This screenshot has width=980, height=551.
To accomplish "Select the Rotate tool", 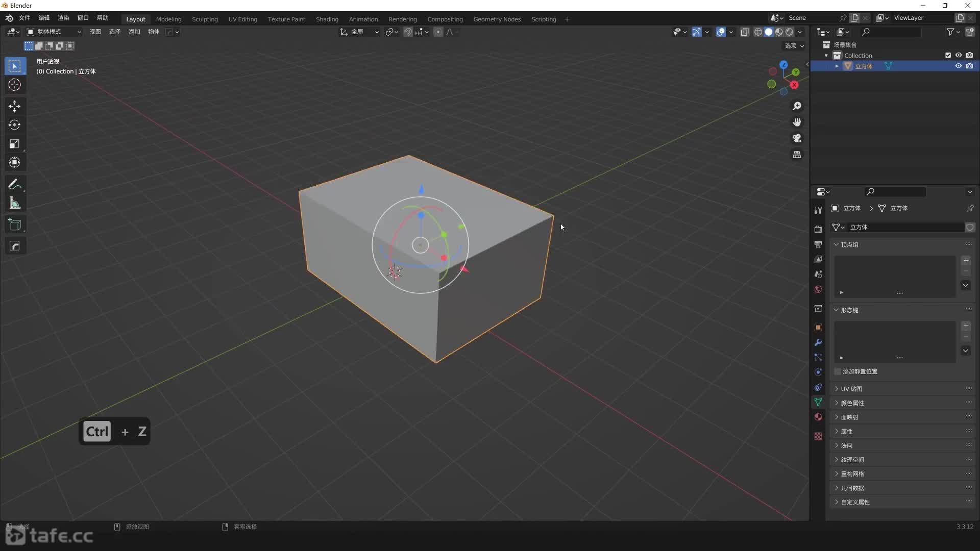I will pos(15,124).
